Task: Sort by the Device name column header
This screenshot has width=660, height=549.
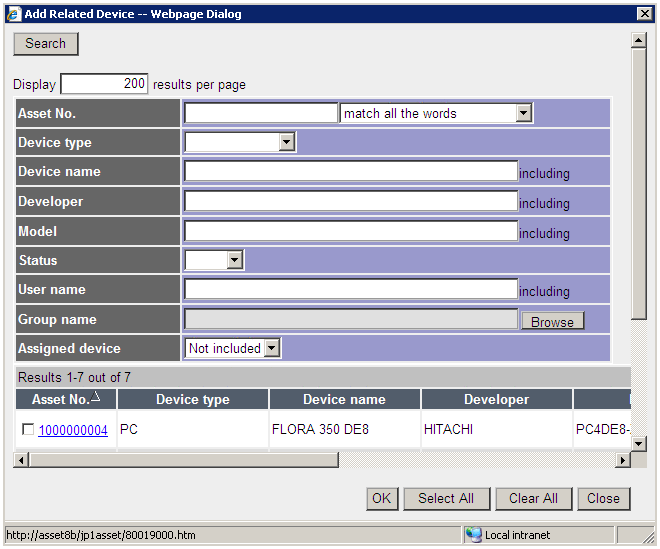Action: click(x=344, y=399)
